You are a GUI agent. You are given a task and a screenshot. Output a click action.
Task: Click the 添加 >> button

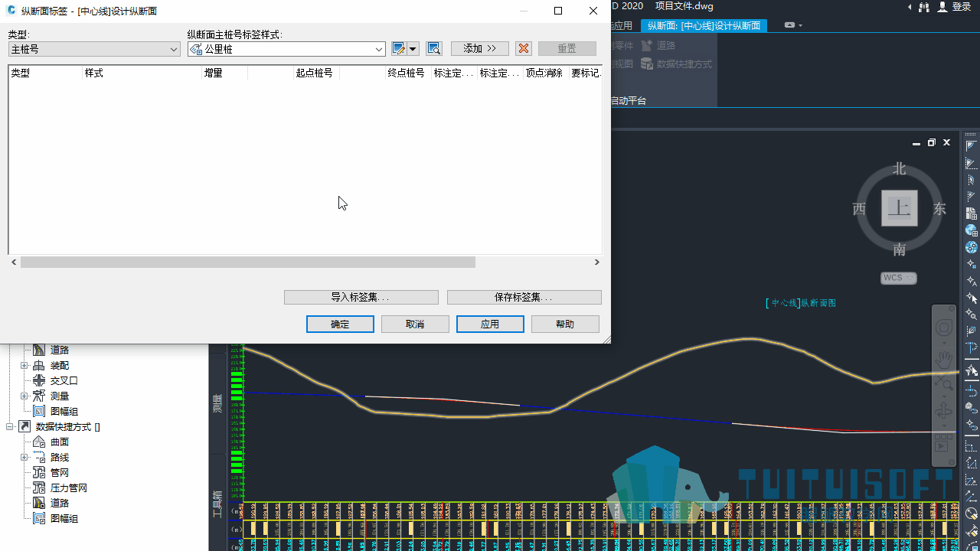click(480, 48)
